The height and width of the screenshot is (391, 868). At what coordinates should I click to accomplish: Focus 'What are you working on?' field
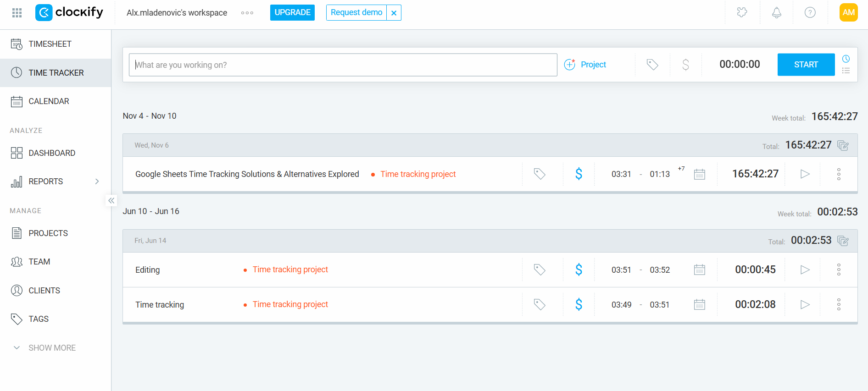click(x=343, y=65)
